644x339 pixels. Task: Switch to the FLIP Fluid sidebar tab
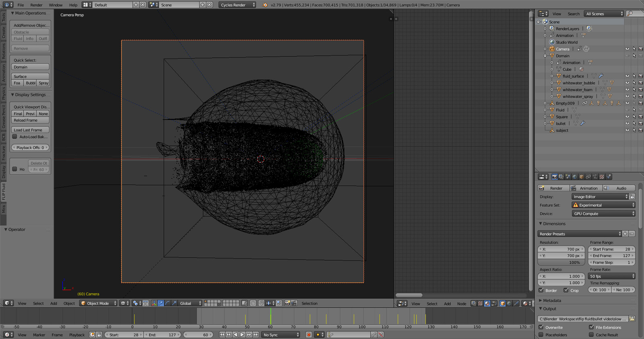(x=4, y=192)
